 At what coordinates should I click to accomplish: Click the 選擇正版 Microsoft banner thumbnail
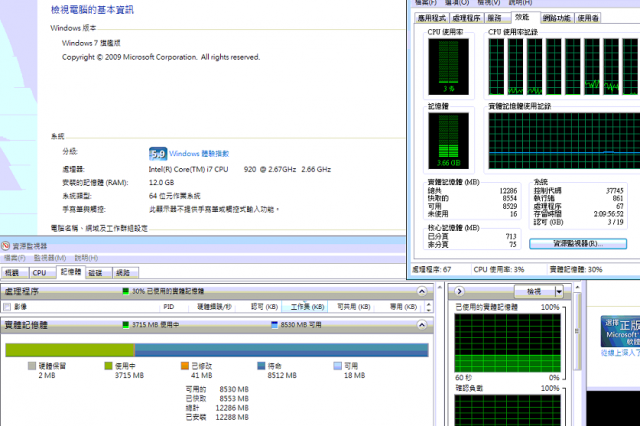coord(620,331)
